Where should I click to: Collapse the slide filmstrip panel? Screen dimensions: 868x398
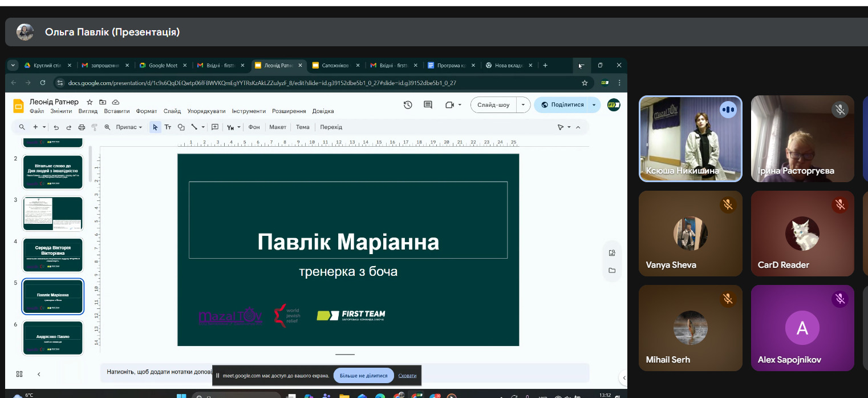pyautogui.click(x=39, y=374)
